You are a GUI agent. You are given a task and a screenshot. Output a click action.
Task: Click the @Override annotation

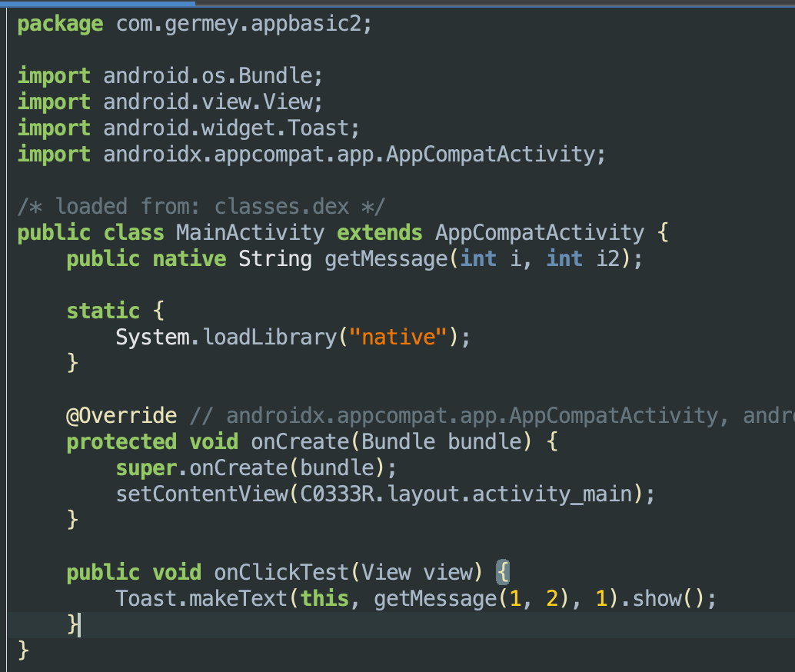pos(121,416)
